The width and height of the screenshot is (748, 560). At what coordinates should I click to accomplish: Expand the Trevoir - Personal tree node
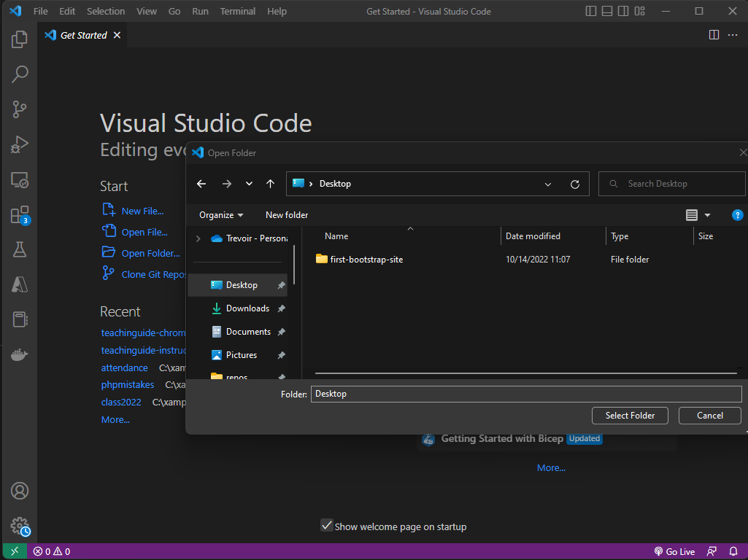pyautogui.click(x=198, y=238)
